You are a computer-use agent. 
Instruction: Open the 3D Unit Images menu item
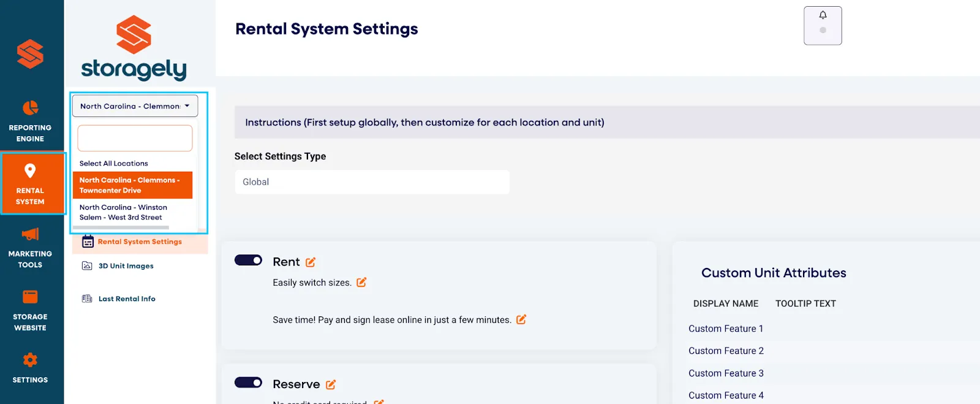click(126, 266)
